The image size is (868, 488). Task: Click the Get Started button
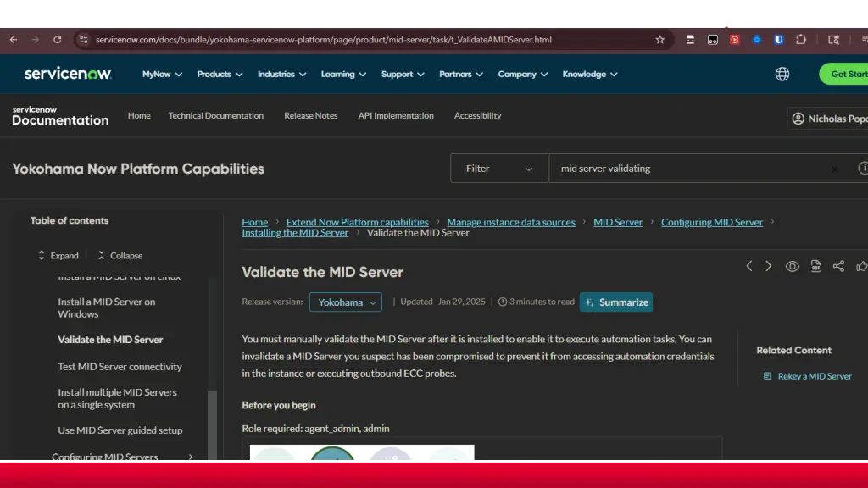[x=843, y=75]
